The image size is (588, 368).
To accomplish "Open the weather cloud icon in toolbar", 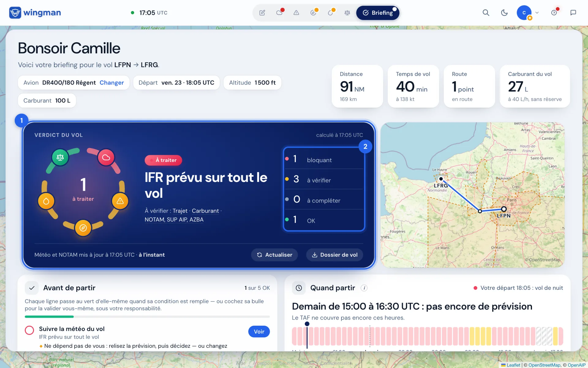I will (x=279, y=13).
